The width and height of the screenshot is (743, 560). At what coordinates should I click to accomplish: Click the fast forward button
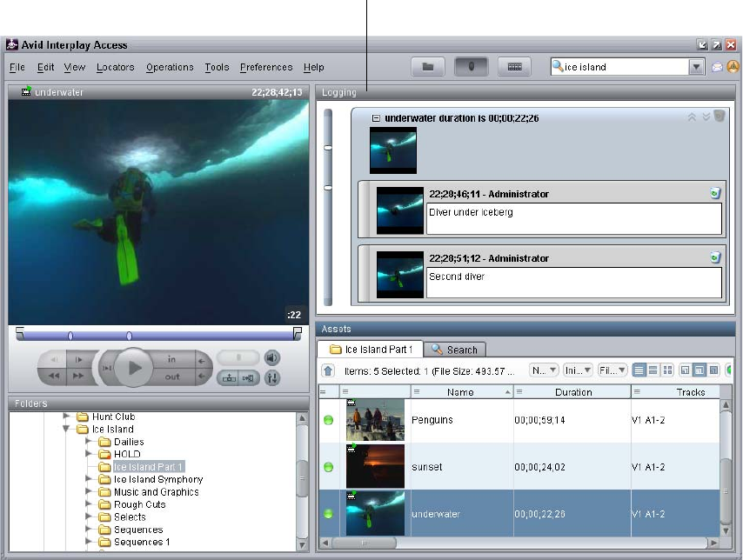pyautogui.click(x=78, y=377)
